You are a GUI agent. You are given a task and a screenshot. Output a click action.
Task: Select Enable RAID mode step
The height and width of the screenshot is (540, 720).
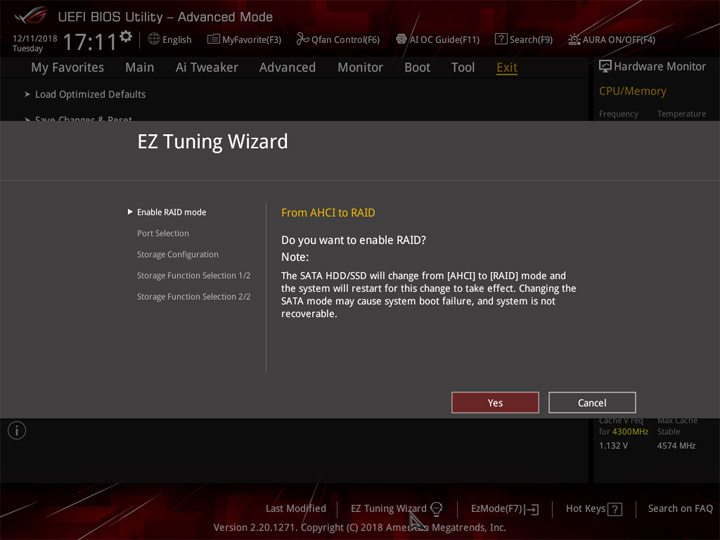(x=171, y=212)
